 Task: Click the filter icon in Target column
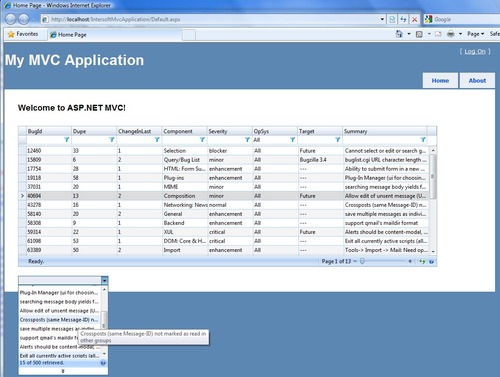(x=338, y=140)
